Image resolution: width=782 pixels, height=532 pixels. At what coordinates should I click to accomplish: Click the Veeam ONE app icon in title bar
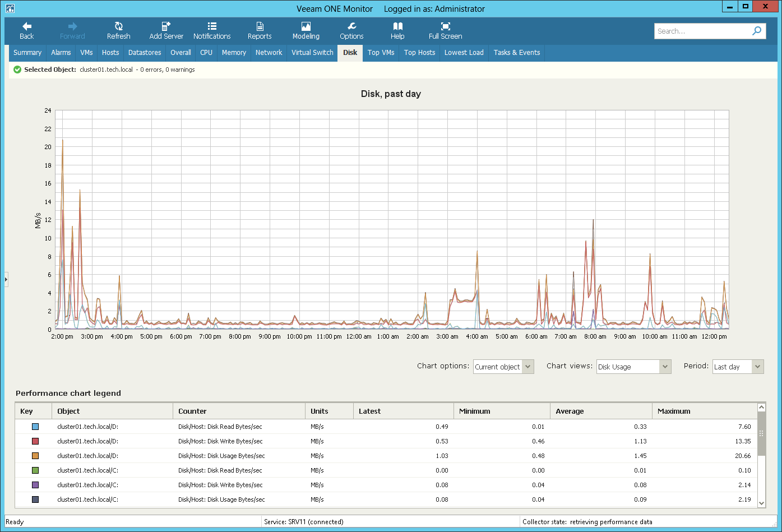pos(10,8)
